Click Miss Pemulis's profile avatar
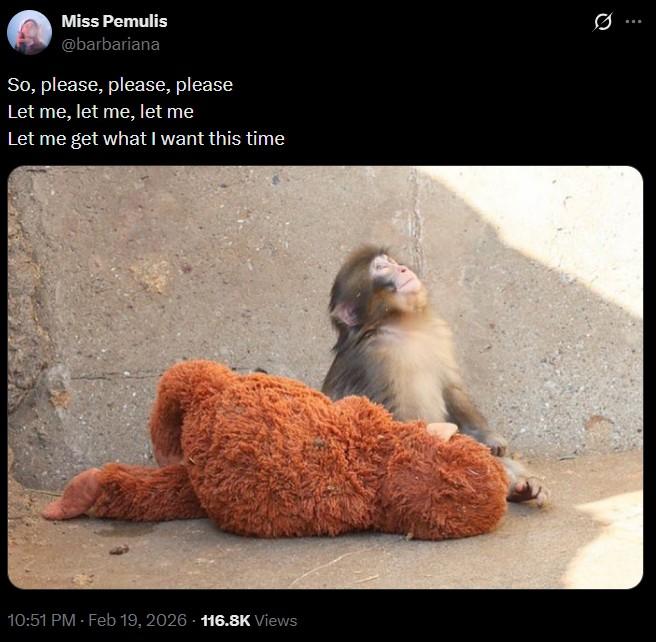 pyautogui.click(x=29, y=32)
